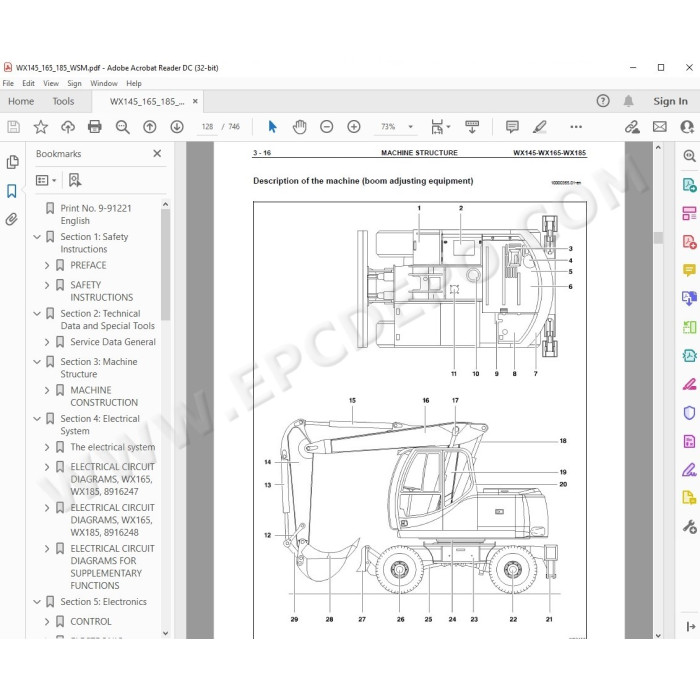This screenshot has width=700, height=700.
Task: Close the Bookmarks panel
Action: pos(157,154)
